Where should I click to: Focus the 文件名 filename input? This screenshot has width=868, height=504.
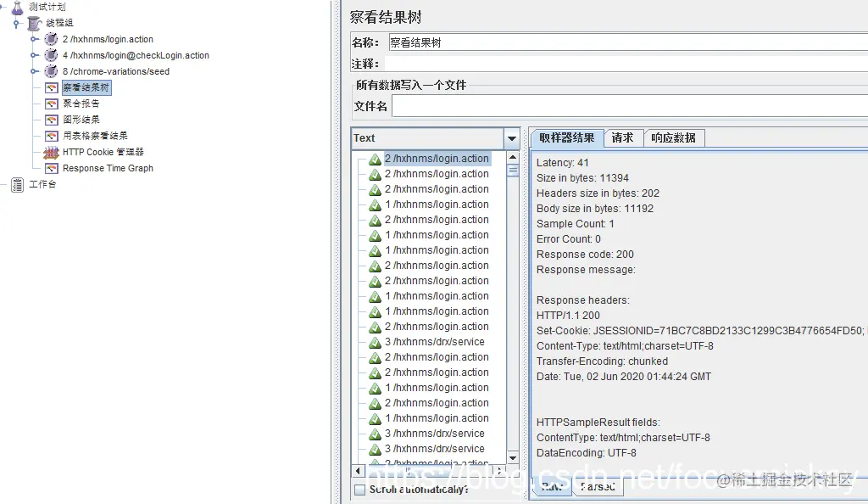click(630, 106)
